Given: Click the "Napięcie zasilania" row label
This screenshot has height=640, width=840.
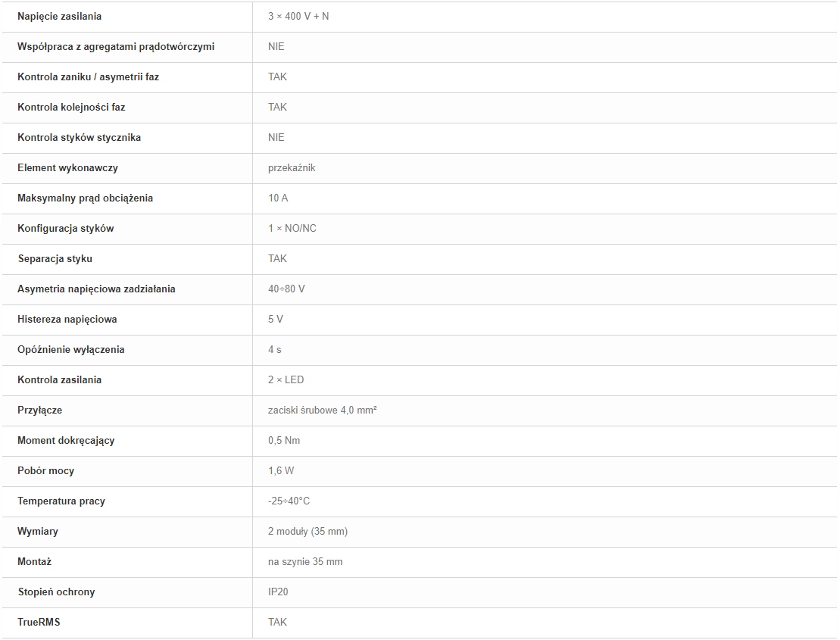Looking at the screenshot, I should pyautogui.click(x=59, y=16).
